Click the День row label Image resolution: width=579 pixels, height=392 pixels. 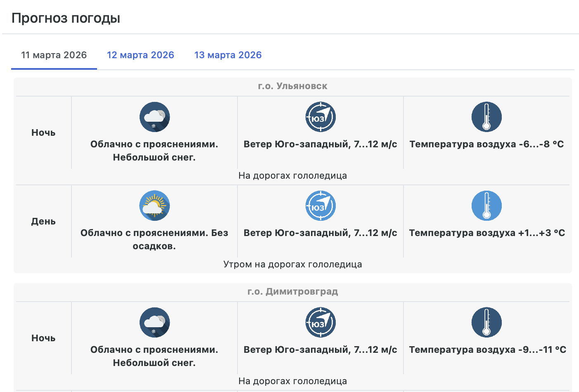point(43,222)
